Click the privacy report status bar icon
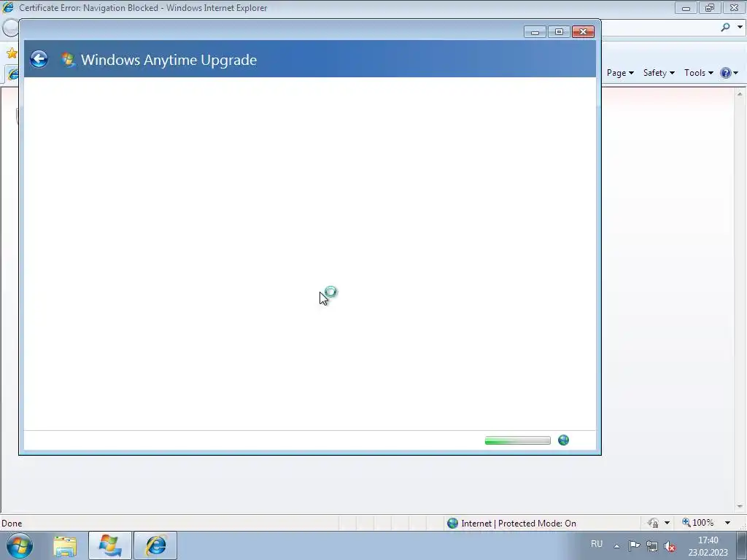This screenshot has width=747, height=560. coord(653,523)
